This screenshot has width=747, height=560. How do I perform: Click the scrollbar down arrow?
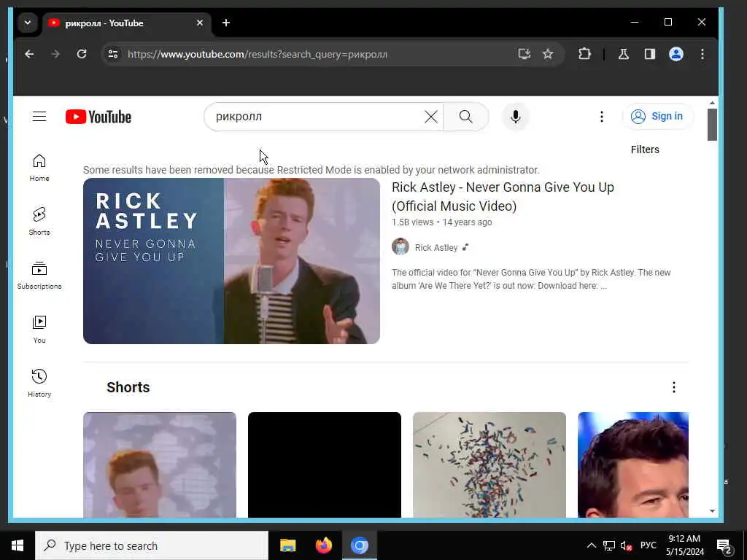tap(712, 511)
